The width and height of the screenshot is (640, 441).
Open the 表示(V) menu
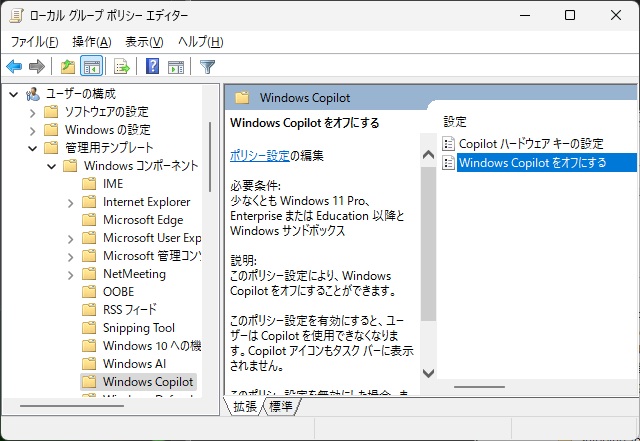[144, 42]
